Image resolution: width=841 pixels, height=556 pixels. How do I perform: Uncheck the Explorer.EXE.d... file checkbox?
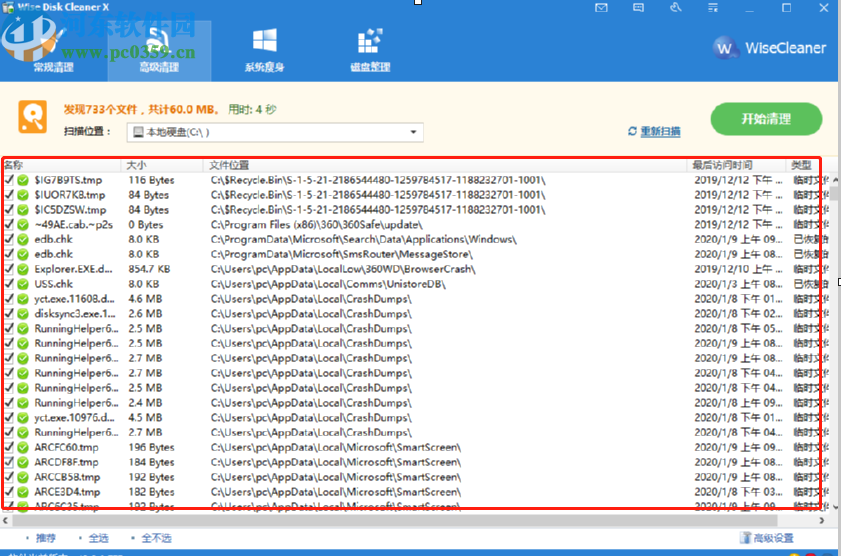click(x=9, y=269)
